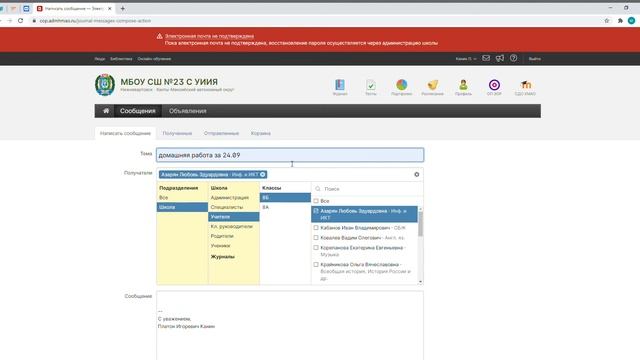The height and width of the screenshot is (360, 640).
Task: Open the recipients settings gear icon
Action: pos(416,174)
